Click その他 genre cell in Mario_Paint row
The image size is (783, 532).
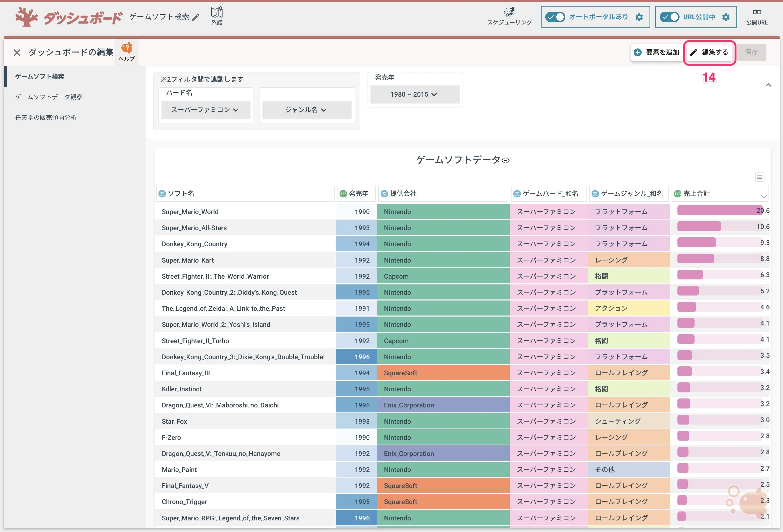tap(629, 470)
